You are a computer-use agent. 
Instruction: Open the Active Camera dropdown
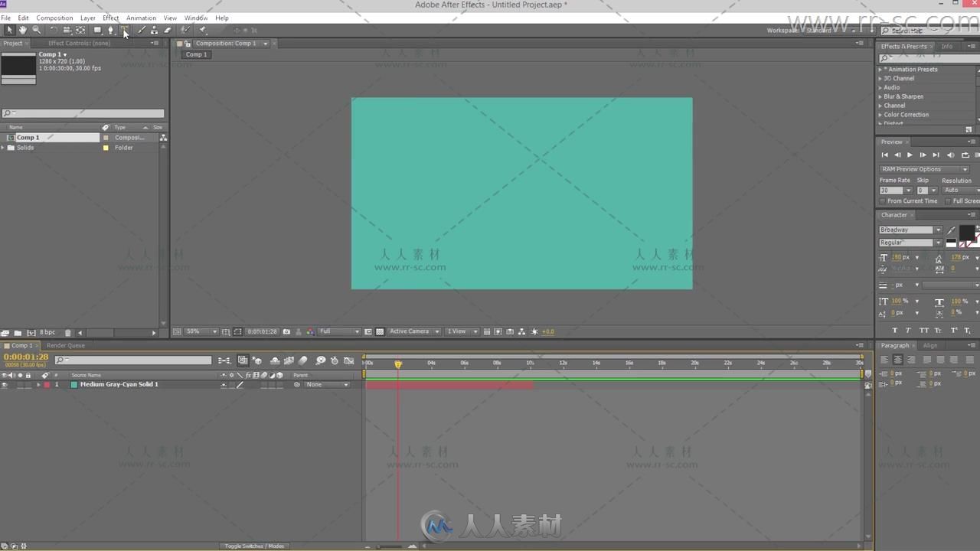(414, 331)
